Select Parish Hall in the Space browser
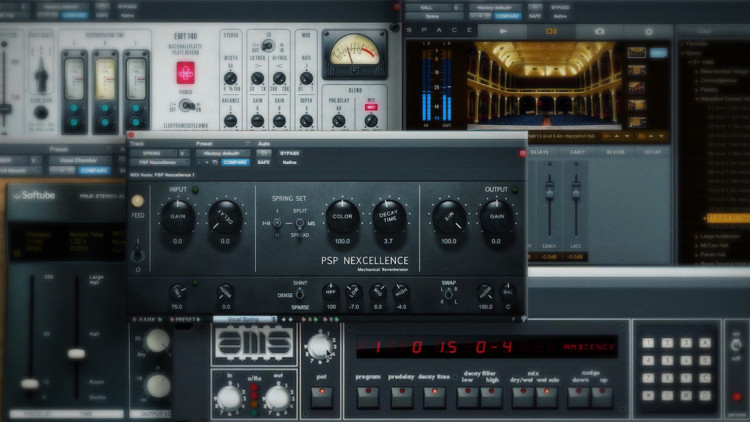 [x=714, y=255]
